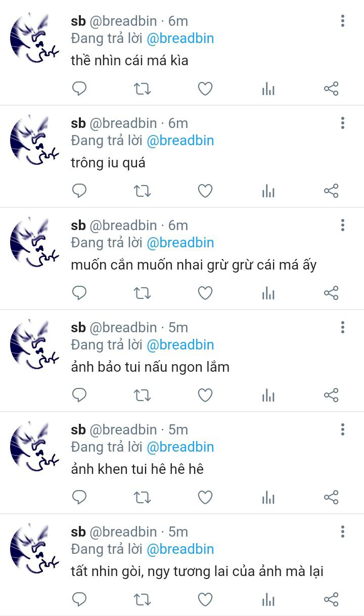Share the "muốn cắn muốn nhai" tweet
Image resolution: width=364 pixels, height=616 pixels.
(x=331, y=293)
